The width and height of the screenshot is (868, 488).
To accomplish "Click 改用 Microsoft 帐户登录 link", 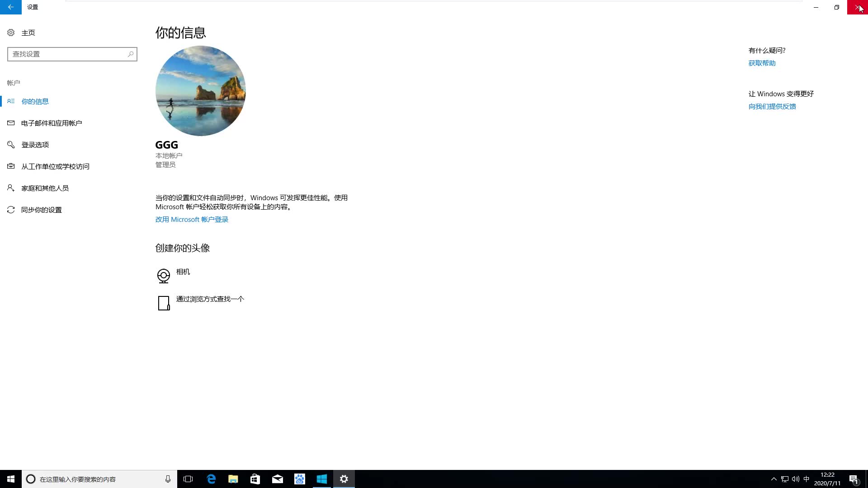I will click(x=192, y=219).
